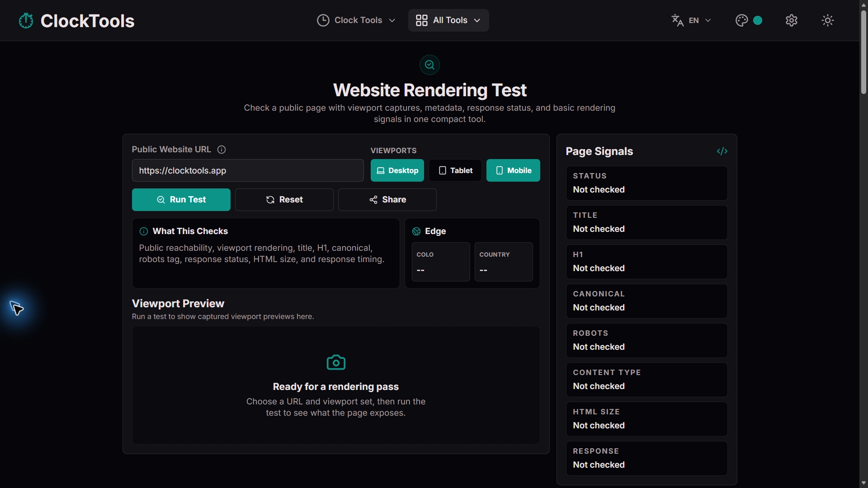The height and width of the screenshot is (488, 868).
Task: Click the scrollbar down arrow
Action: (x=863, y=483)
